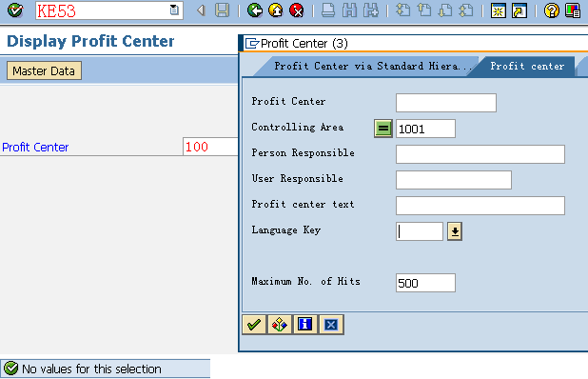Click the red Cancel icon
The height and width of the screenshot is (379, 588).
pyautogui.click(x=297, y=10)
